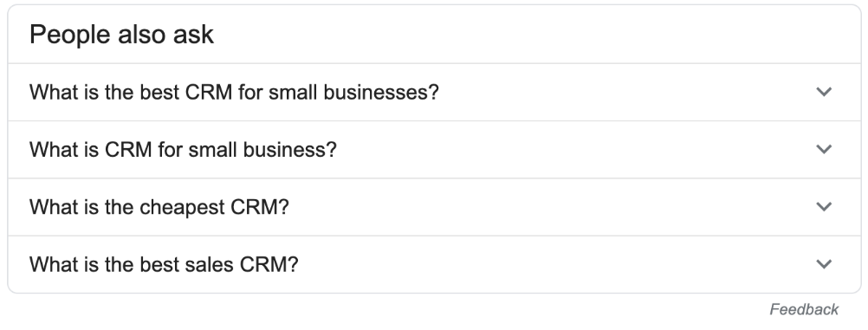Click the chevron icon beside cheapest CRM question

(x=824, y=207)
